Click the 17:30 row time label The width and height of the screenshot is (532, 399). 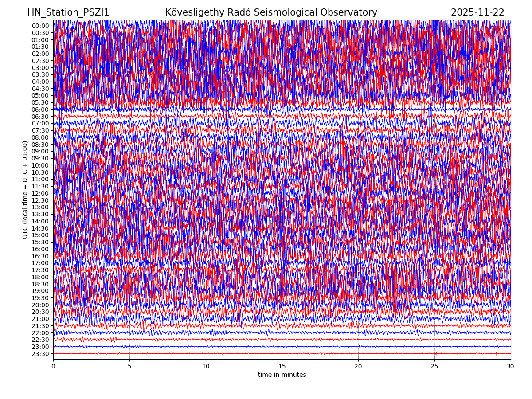click(x=40, y=270)
